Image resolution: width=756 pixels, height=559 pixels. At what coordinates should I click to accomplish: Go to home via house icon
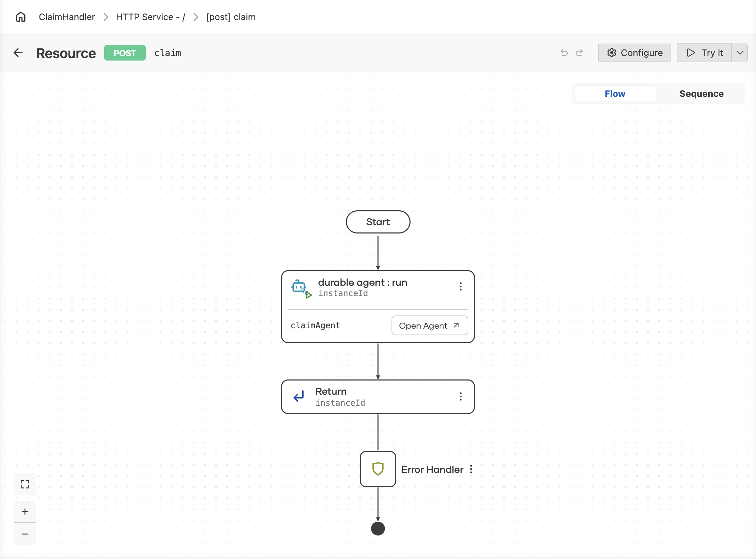click(21, 17)
